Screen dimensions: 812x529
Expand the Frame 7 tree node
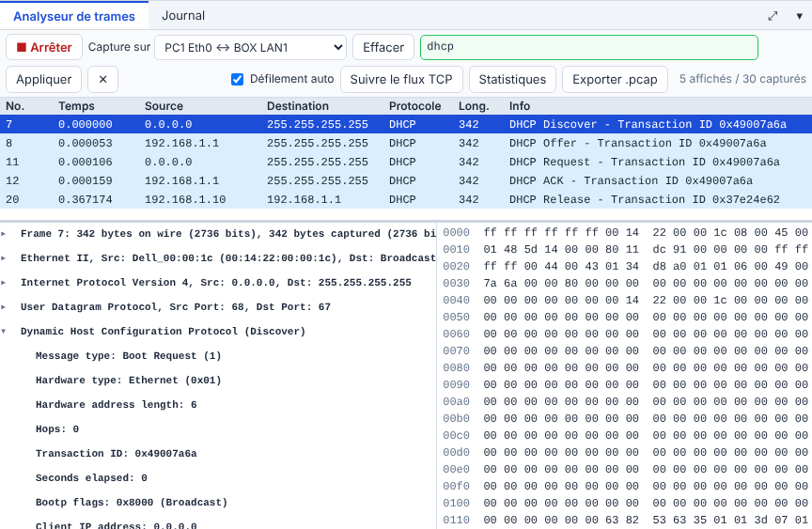pos(4,234)
